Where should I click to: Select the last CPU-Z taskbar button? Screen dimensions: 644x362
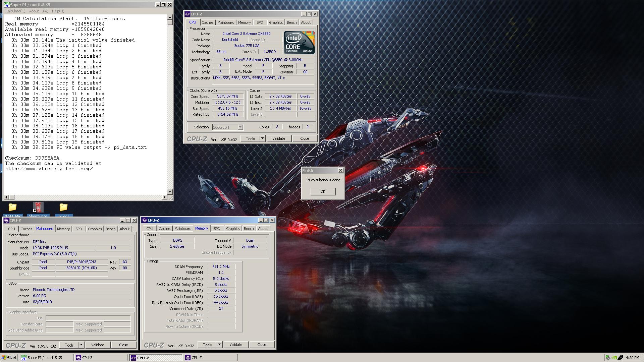(211, 358)
